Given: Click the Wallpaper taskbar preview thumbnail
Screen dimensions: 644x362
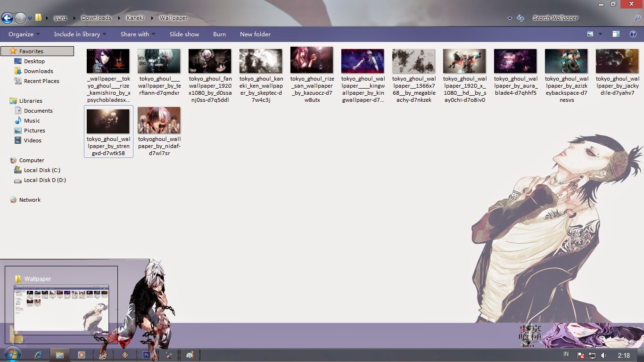Looking at the screenshot, I should pos(61,309).
